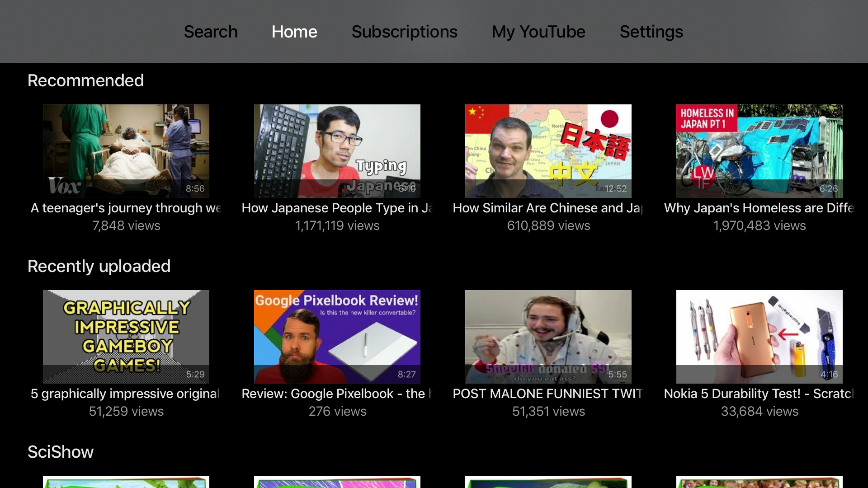The width and height of the screenshot is (868, 488).
Task: Play the Google Pixelbook Review thumbnail
Action: [337, 337]
